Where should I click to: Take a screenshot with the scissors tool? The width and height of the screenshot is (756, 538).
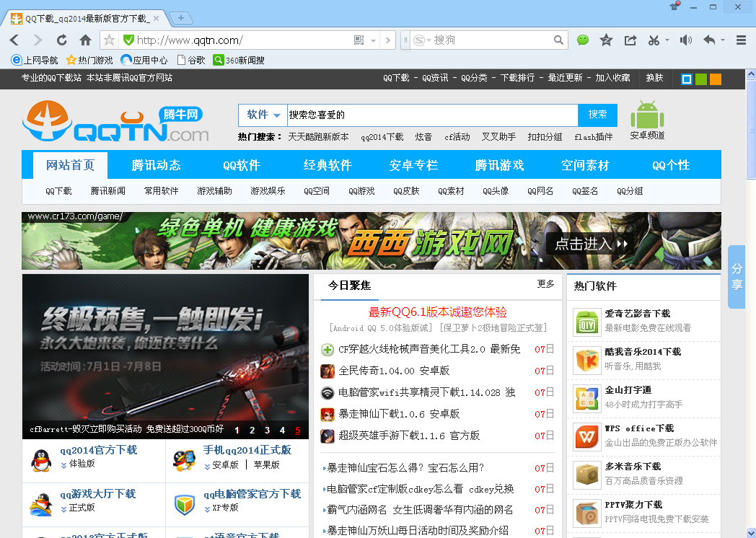click(x=652, y=40)
